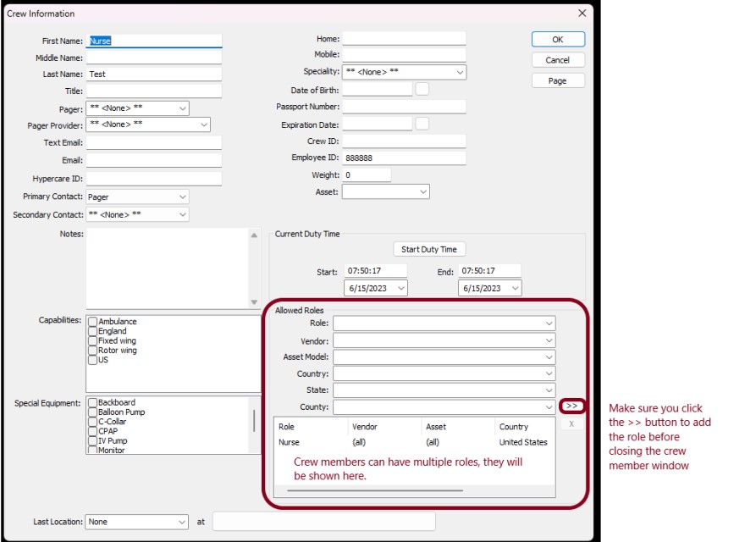This screenshot has width=756, height=542.
Task: Click the Text Email field
Action: [154, 143]
